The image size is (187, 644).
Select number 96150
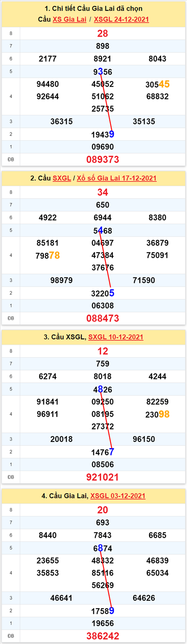pyautogui.click(x=144, y=439)
